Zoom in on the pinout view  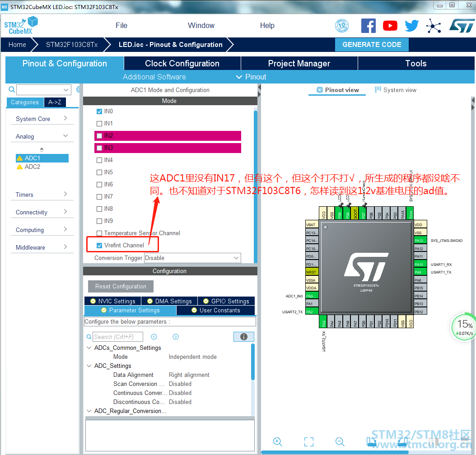pos(277,441)
